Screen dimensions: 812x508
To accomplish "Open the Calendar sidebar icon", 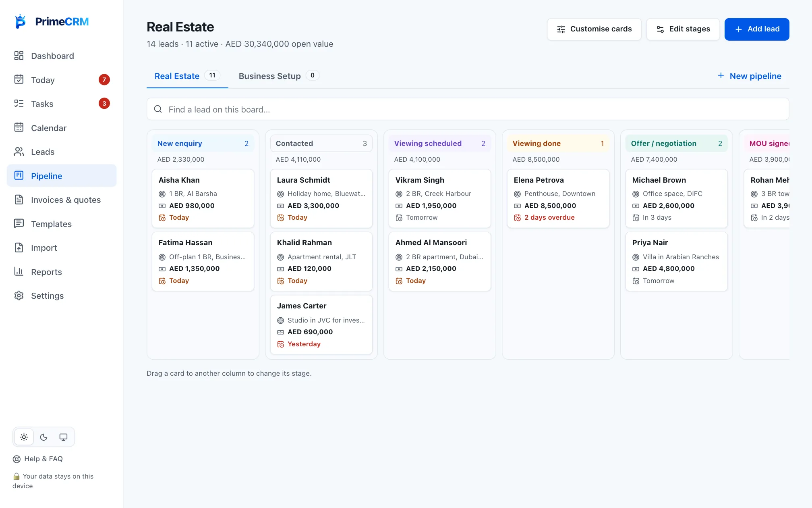I will pyautogui.click(x=19, y=128).
